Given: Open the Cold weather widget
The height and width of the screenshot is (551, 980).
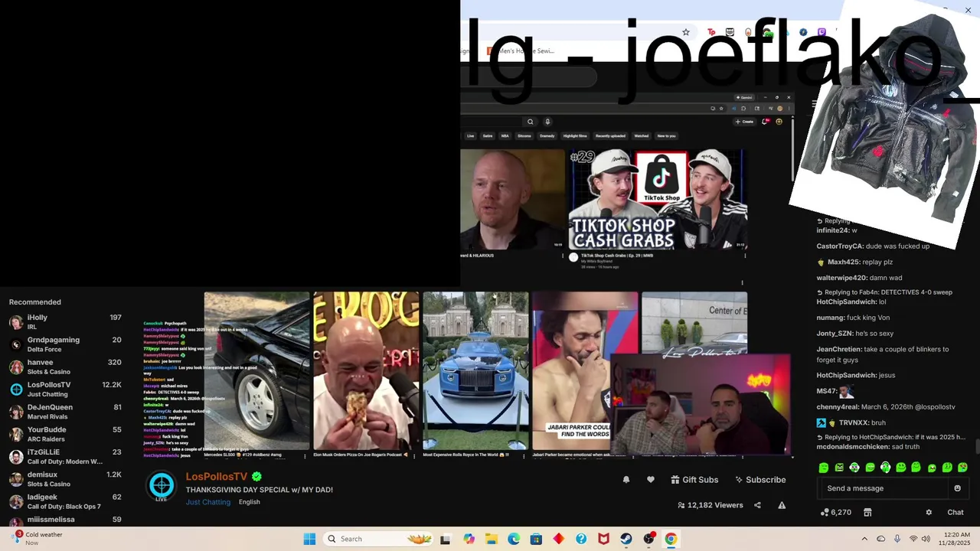Looking at the screenshot, I should (37, 539).
